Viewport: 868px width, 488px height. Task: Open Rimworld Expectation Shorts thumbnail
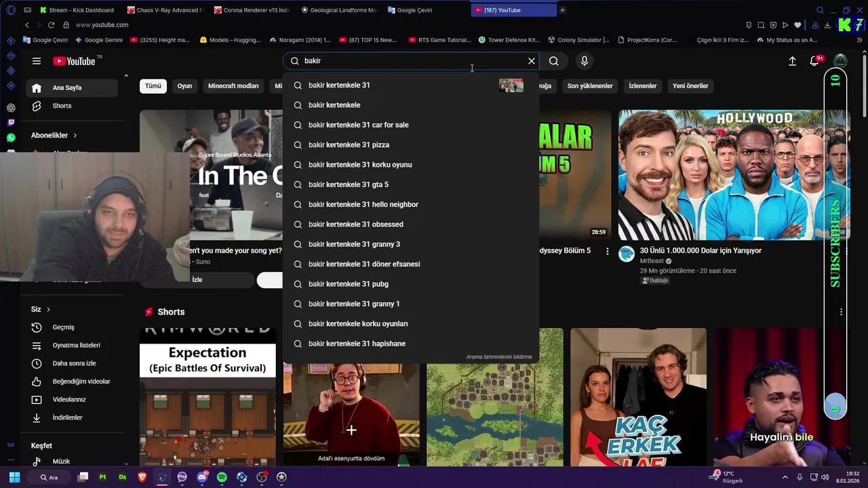(208, 397)
